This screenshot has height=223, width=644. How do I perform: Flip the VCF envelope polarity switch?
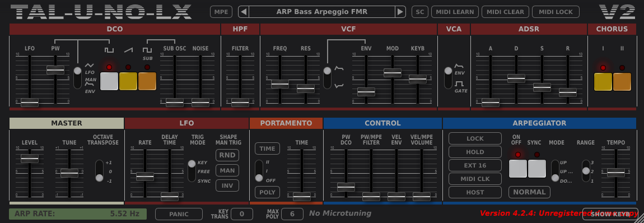[328, 78]
